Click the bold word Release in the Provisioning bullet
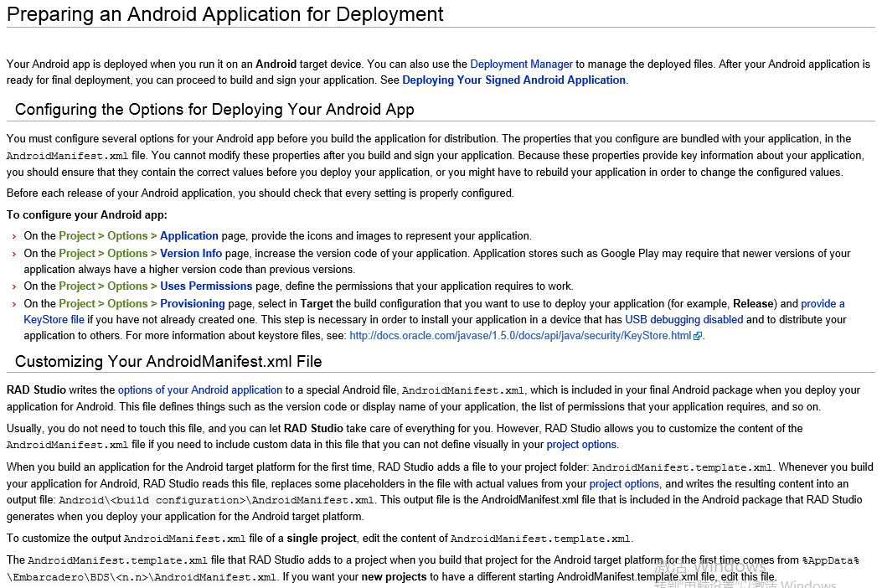This screenshot has height=588, width=882. 753,304
